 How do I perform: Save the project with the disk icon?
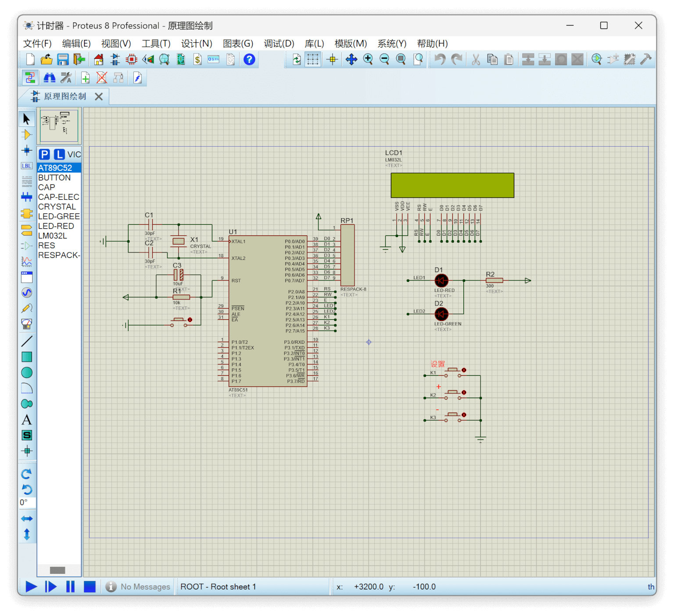(x=63, y=59)
